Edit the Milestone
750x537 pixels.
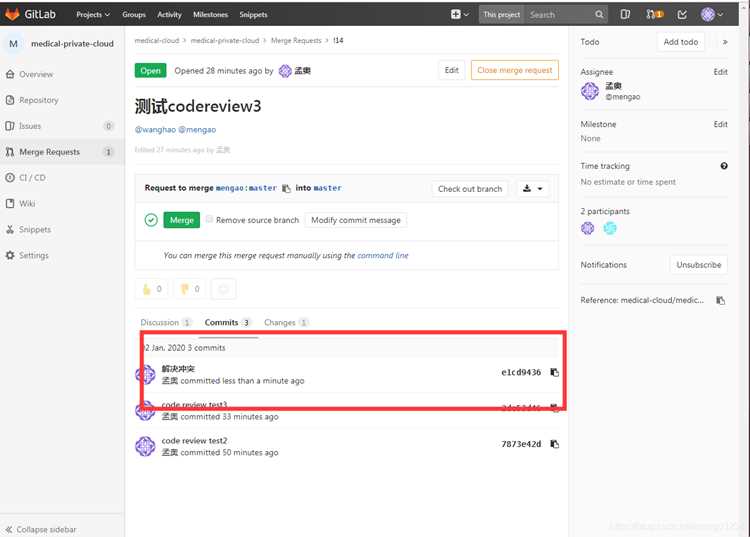coord(720,124)
